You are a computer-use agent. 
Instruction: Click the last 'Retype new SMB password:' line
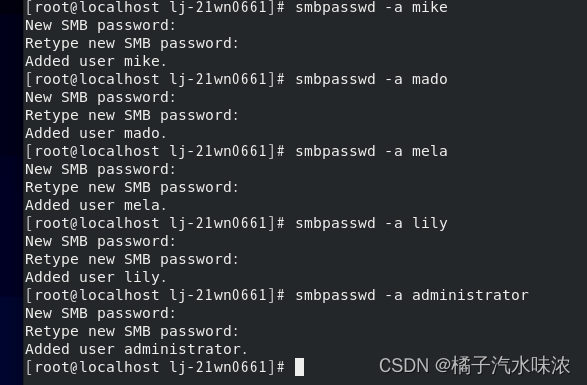(132, 332)
